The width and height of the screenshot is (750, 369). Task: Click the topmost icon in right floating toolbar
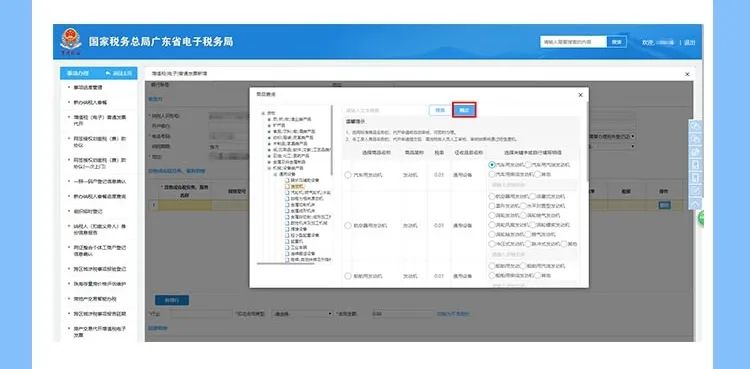(695, 126)
